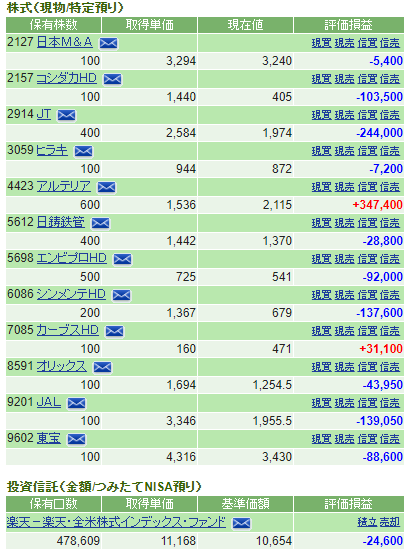Select the 東宝 stock link
Image resolution: width=413 pixels, height=560 pixels.
pyautogui.click(x=49, y=438)
